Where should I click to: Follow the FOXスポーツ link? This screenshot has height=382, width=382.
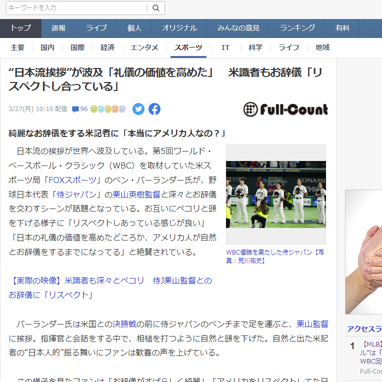click(72, 180)
